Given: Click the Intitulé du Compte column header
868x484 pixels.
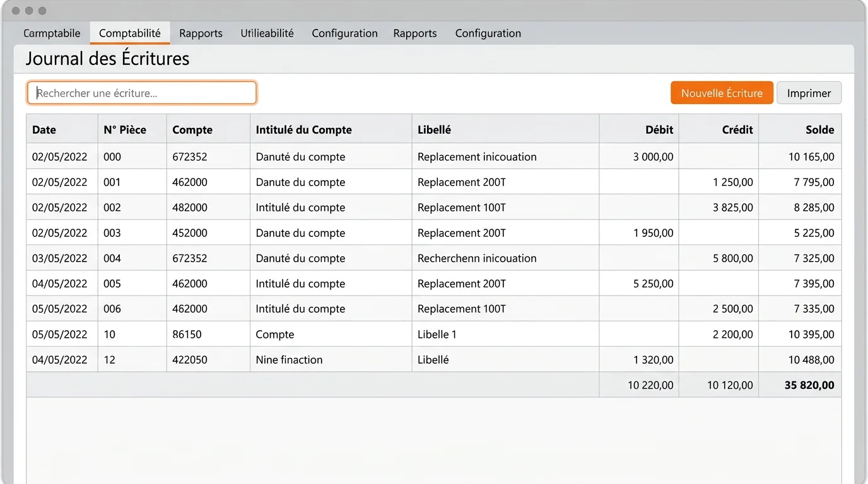Looking at the screenshot, I should [331, 129].
